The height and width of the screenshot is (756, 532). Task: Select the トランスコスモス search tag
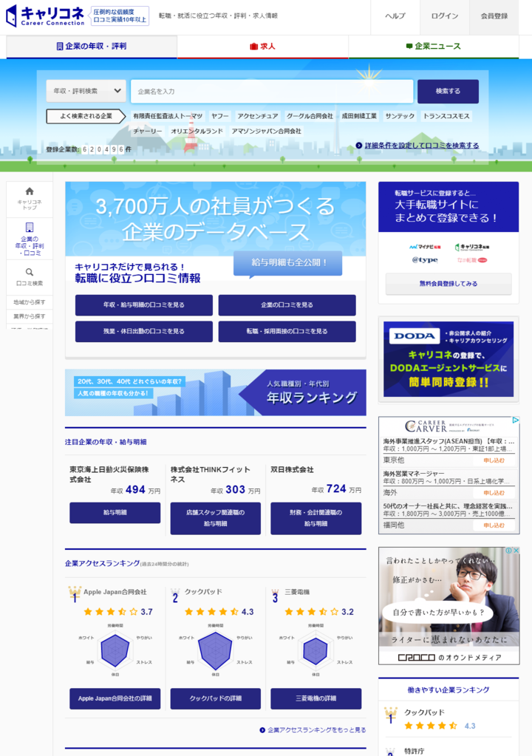pos(446,116)
